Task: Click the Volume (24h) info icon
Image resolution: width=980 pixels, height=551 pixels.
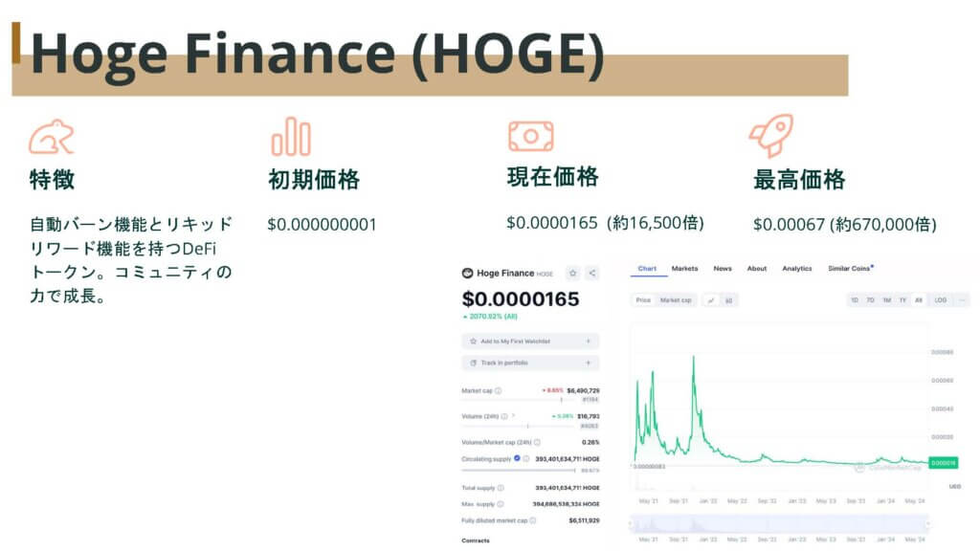Action: (503, 416)
